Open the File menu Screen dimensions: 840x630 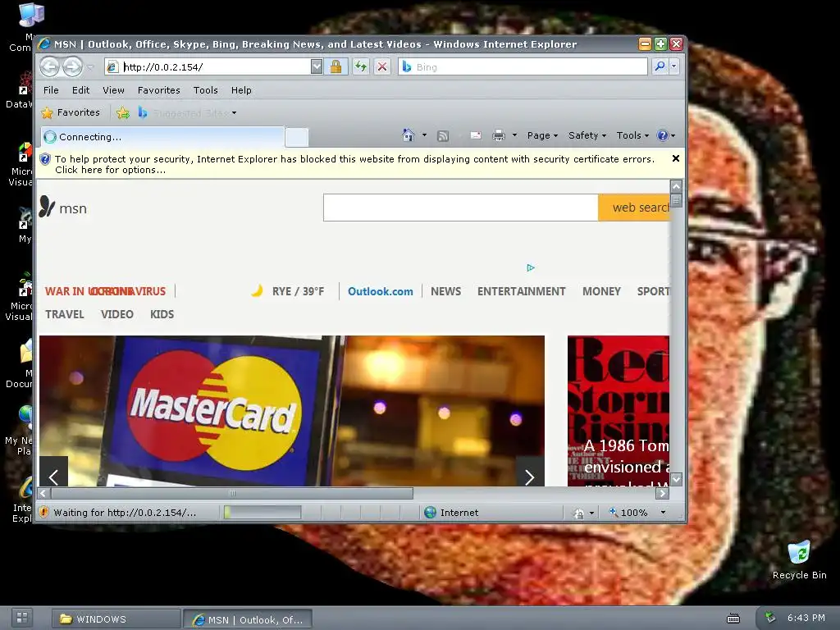click(x=51, y=90)
